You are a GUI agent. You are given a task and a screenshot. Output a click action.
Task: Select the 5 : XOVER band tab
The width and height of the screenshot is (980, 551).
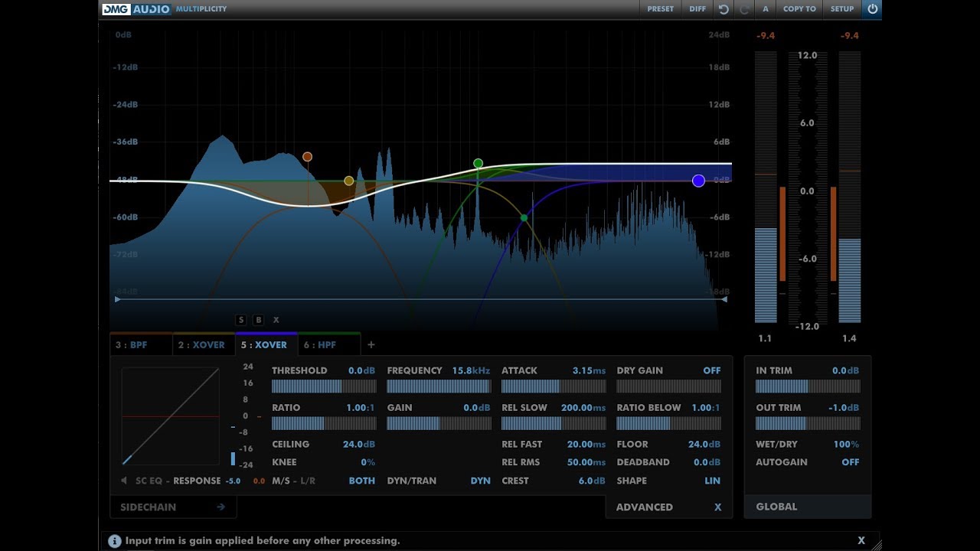point(266,344)
